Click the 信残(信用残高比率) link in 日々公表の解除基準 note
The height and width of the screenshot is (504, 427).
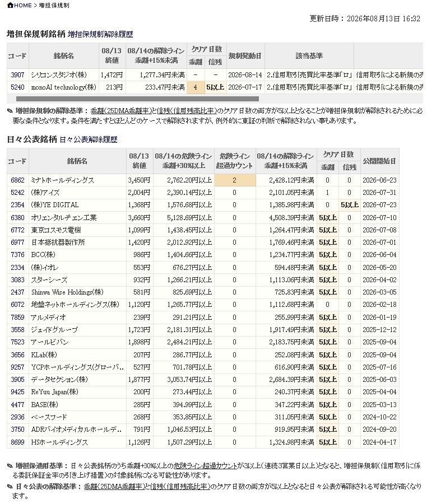[179, 487]
